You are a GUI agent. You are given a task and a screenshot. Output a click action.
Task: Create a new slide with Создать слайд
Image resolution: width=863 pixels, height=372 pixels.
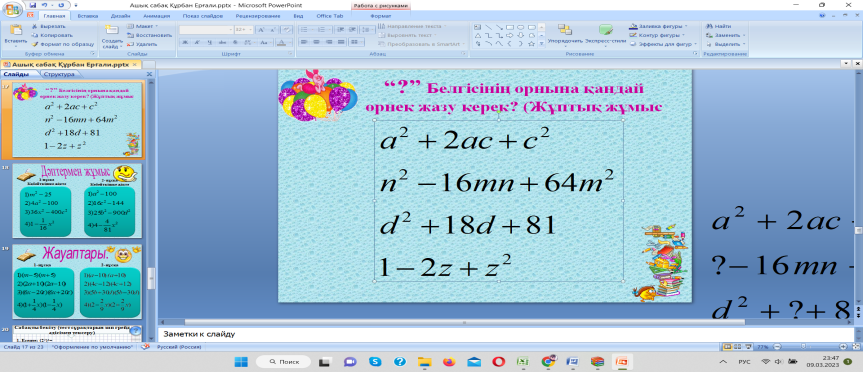112,35
